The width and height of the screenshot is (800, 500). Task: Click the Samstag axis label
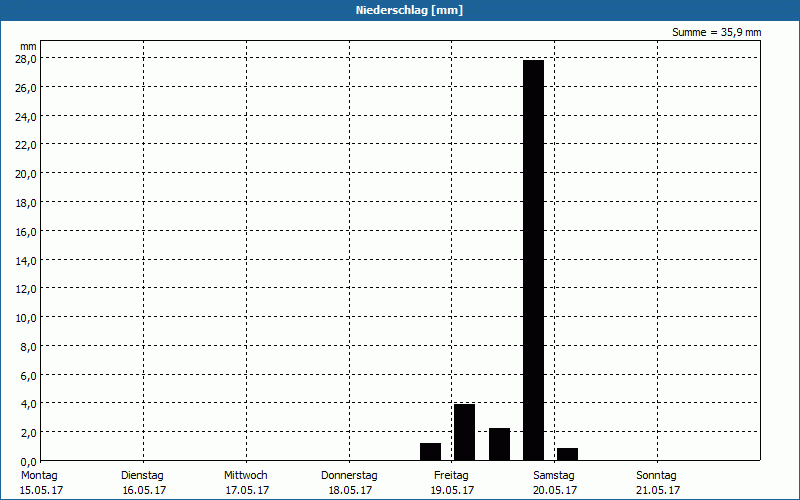pos(554,476)
